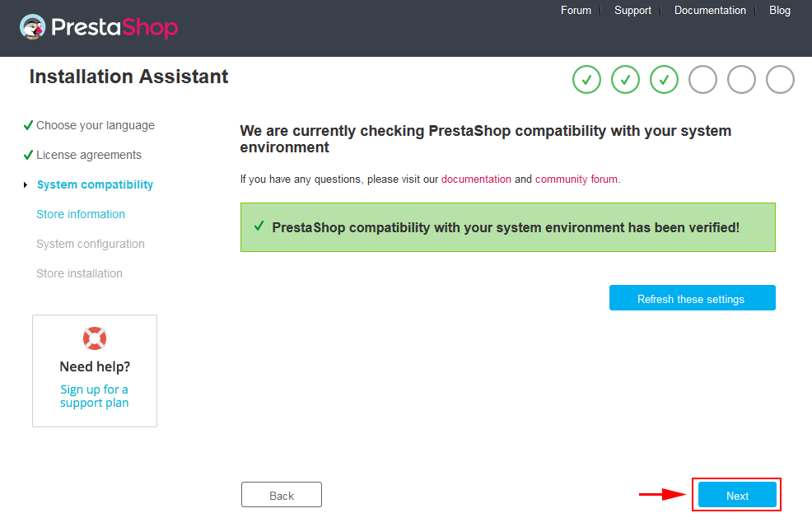Select the first completed step circle
This screenshot has width=812, height=527.
(x=586, y=80)
